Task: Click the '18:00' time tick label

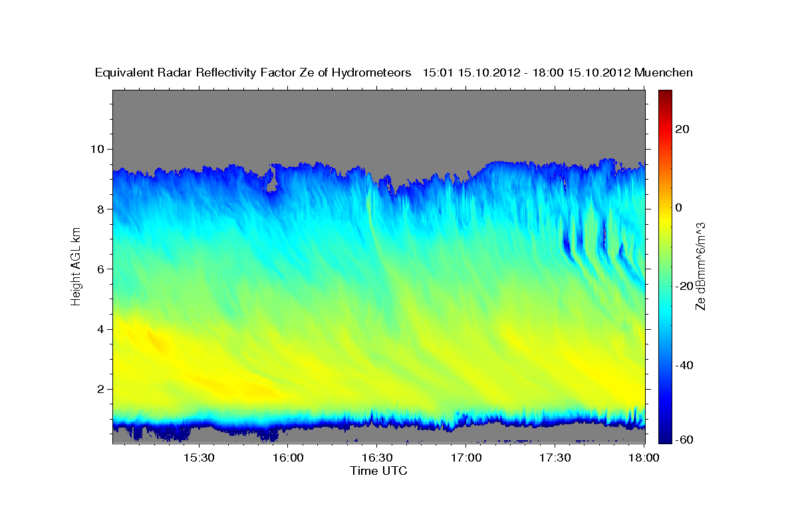Action: [x=644, y=458]
